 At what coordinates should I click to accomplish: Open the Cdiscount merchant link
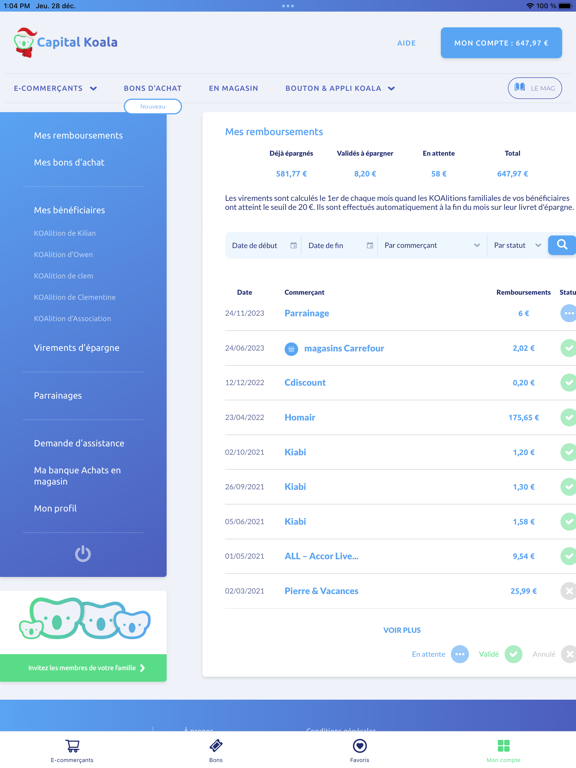pos(305,383)
